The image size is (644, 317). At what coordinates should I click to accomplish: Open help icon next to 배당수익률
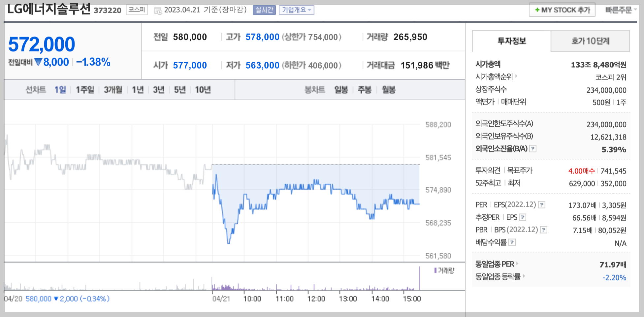512,242
